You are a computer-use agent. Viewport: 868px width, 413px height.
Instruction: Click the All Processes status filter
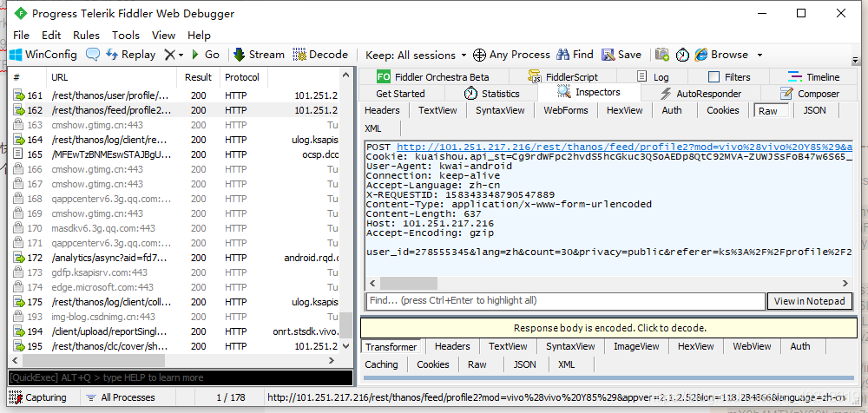tap(122, 397)
